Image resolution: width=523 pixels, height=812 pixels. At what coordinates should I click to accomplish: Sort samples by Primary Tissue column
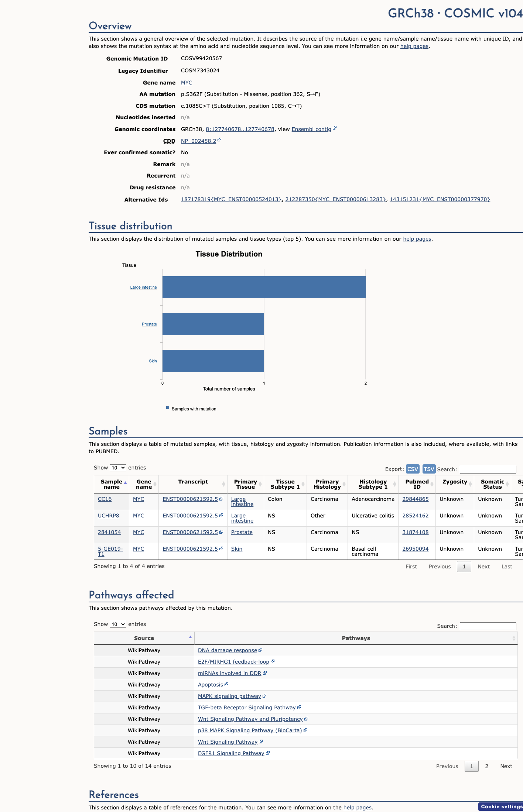coord(245,484)
